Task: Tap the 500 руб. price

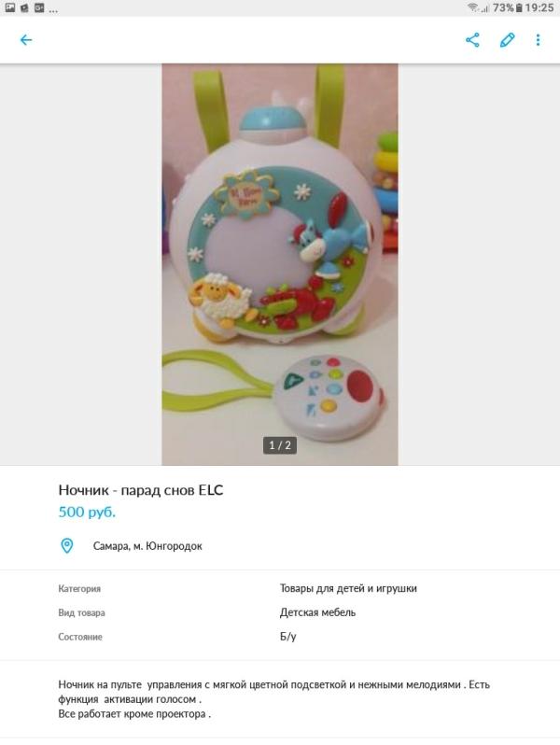Action: point(87,512)
